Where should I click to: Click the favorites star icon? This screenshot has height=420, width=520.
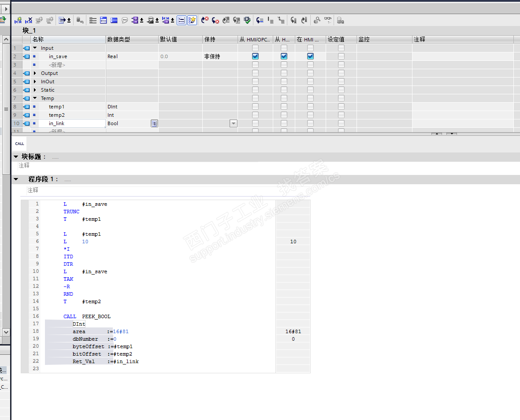pyautogui.click(x=192, y=21)
